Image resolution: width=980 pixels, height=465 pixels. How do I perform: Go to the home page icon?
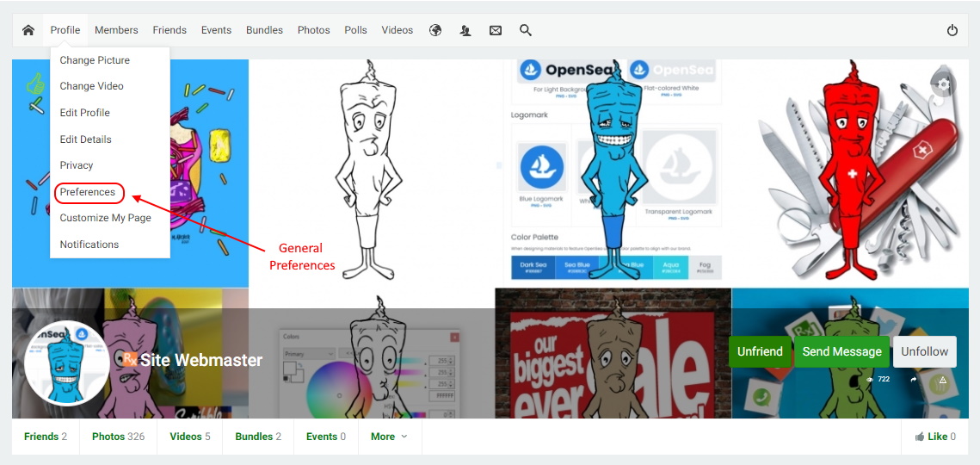click(x=28, y=30)
